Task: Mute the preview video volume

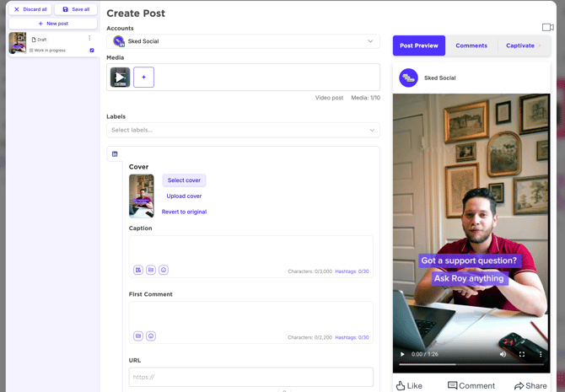Action: coord(503,354)
